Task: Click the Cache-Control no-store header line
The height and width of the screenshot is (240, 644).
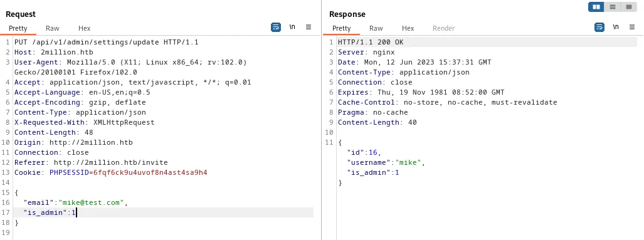Action: tap(447, 102)
